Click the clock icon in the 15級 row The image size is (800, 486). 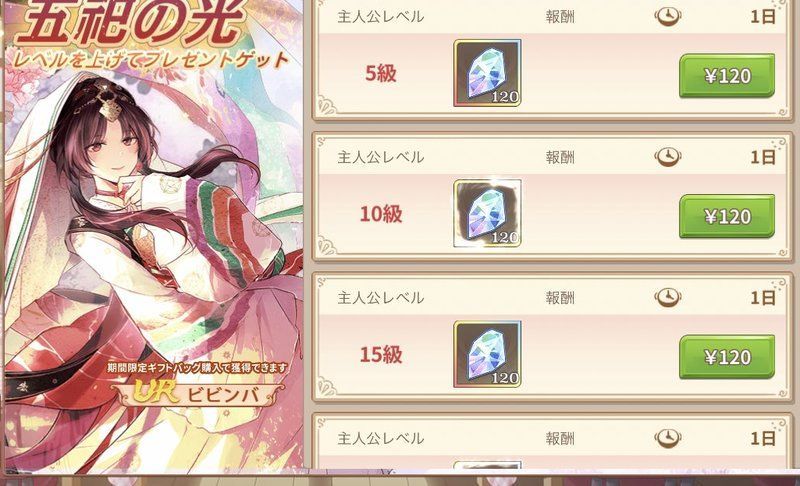point(668,297)
